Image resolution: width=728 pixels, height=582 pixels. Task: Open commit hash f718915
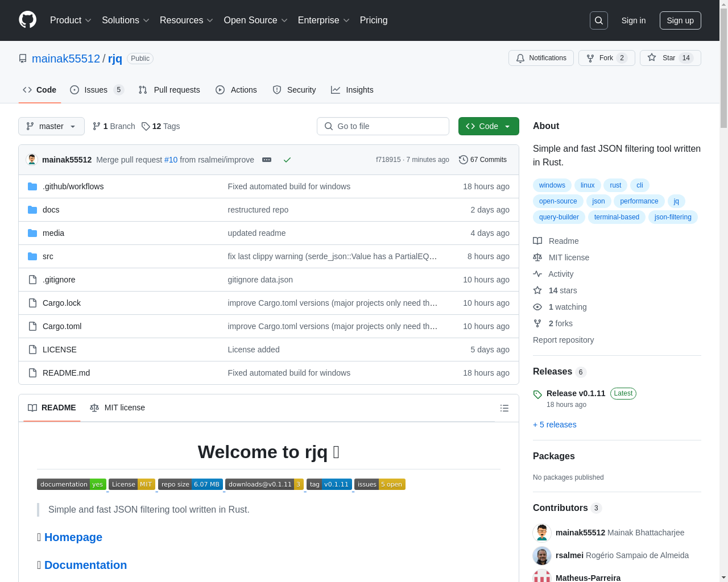pos(388,160)
